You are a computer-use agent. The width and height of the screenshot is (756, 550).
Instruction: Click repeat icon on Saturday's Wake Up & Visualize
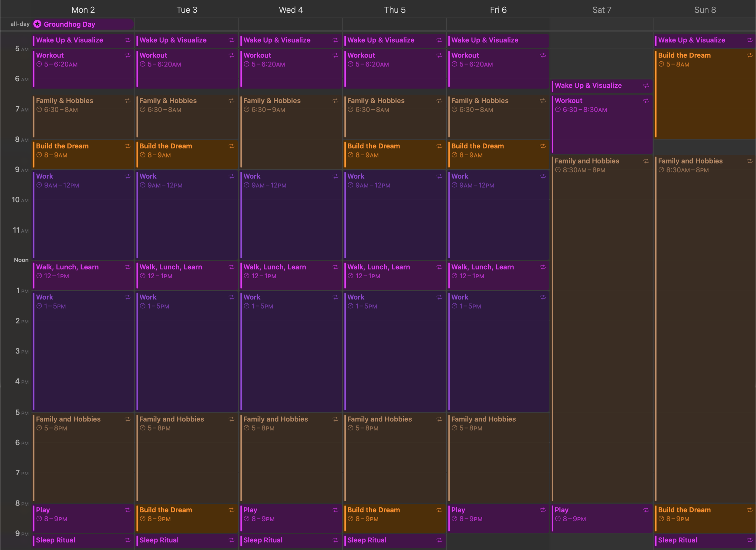pos(646,86)
